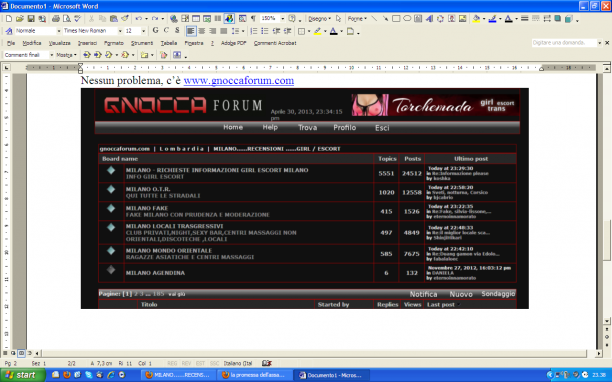The image size is (612, 382).
Task: Open Print Preview icon
Action: [x=67, y=18]
